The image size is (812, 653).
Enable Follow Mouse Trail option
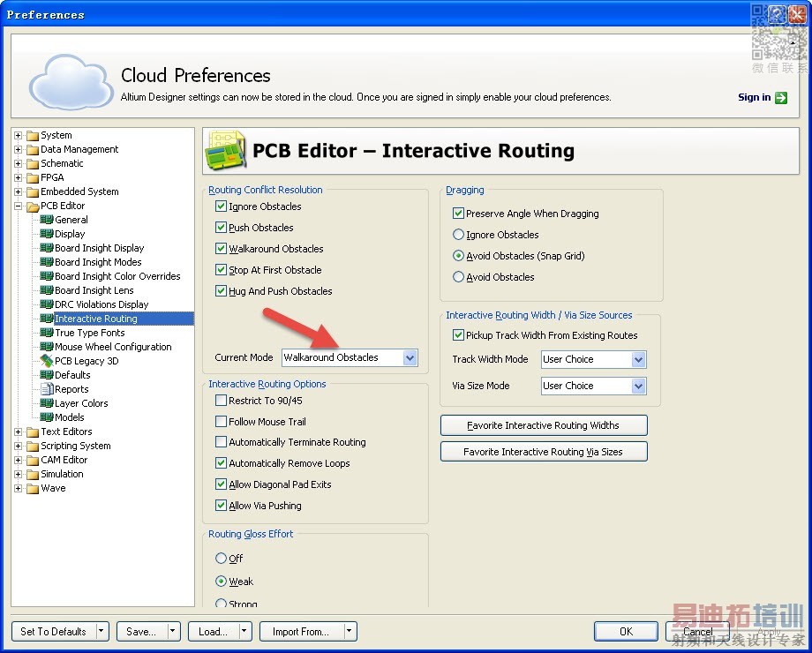point(222,422)
